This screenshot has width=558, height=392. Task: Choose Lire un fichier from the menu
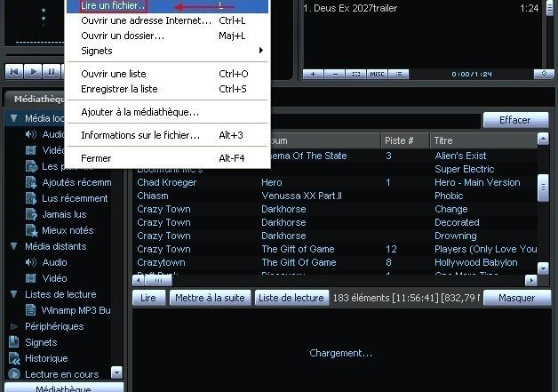pyautogui.click(x=113, y=6)
